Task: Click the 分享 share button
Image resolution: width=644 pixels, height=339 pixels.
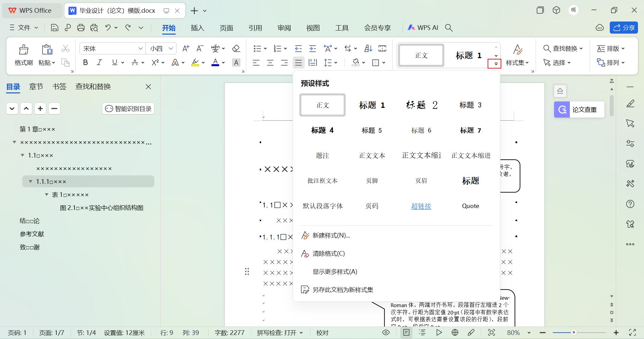Action: click(x=624, y=28)
